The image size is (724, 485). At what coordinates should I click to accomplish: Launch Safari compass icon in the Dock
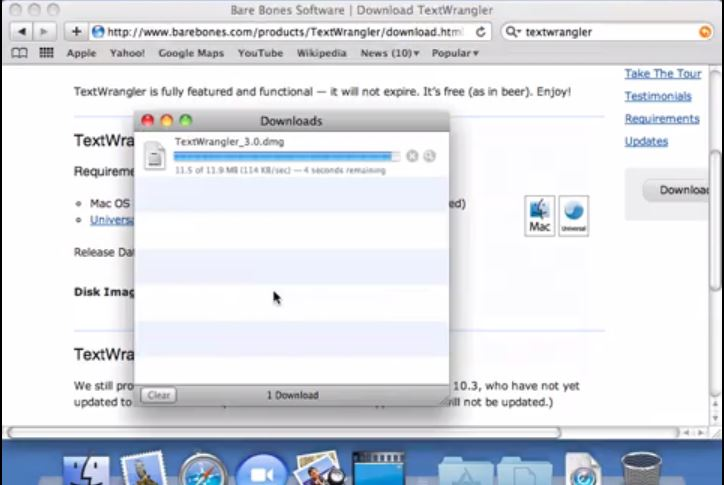point(203,470)
